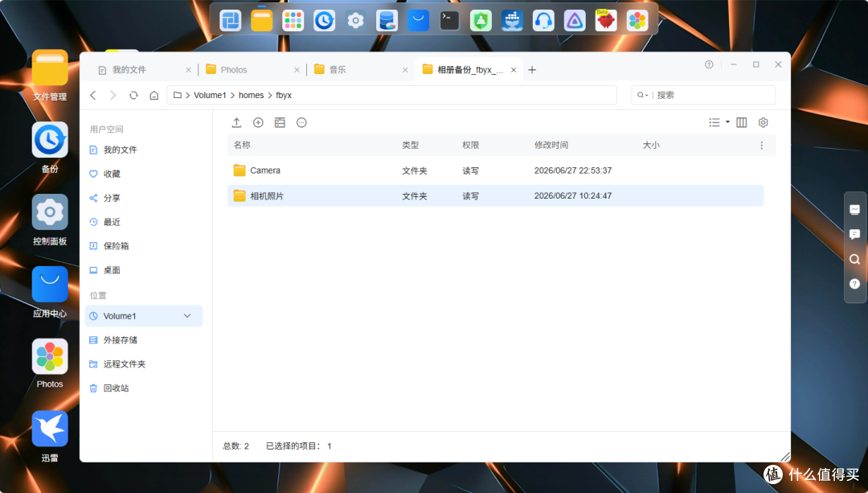Viewport: 868px width, 493px height.
Task: Click fbyx in the breadcrumb path
Action: (x=284, y=95)
